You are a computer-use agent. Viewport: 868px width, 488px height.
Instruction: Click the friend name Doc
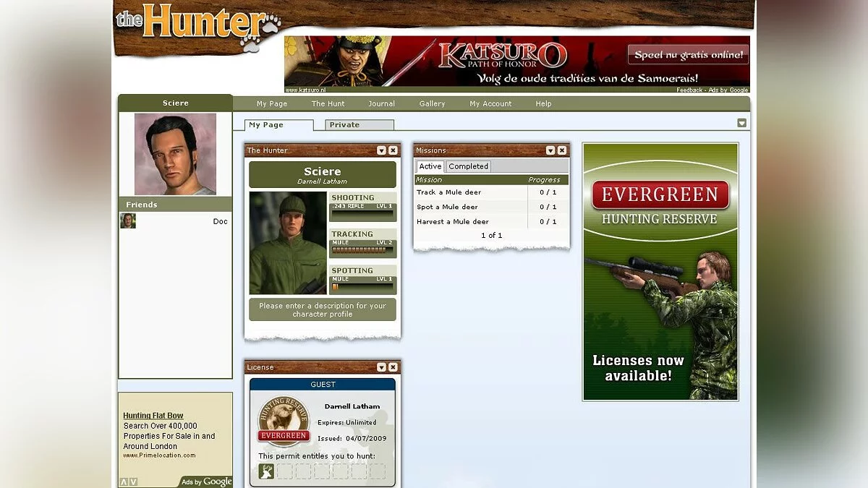pyautogui.click(x=220, y=221)
